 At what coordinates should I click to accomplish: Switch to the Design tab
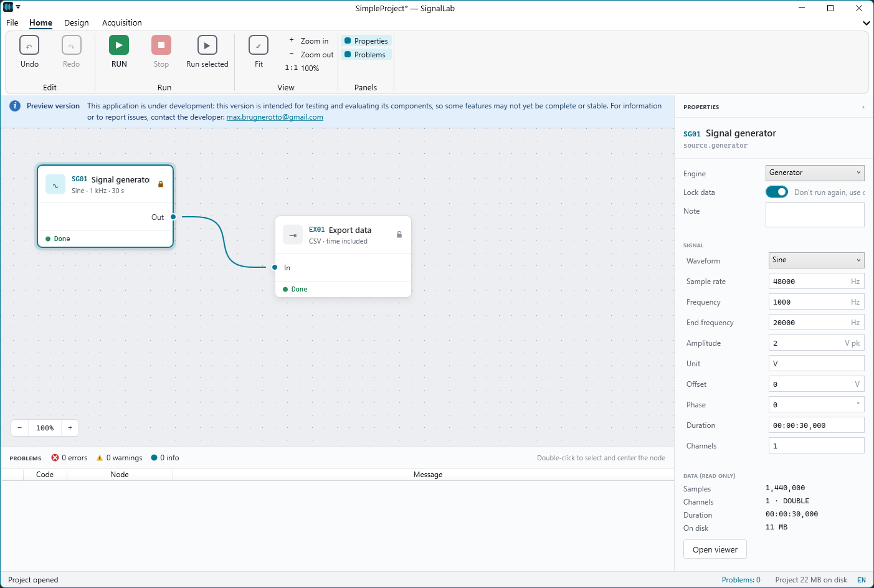pyautogui.click(x=77, y=23)
